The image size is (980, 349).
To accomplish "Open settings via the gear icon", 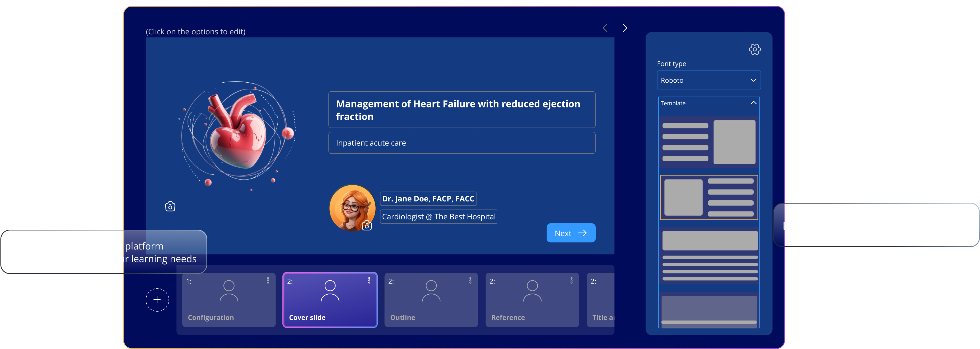I will coord(754,49).
